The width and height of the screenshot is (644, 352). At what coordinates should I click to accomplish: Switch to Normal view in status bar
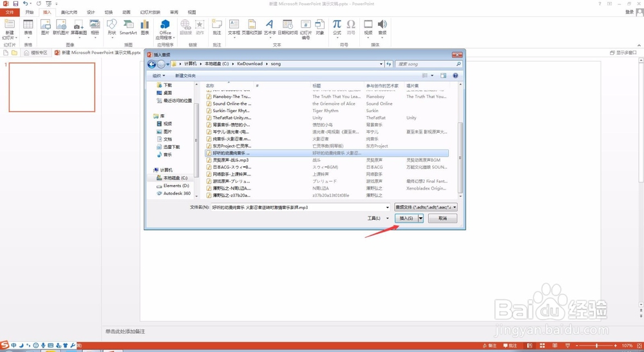click(x=530, y=346)
